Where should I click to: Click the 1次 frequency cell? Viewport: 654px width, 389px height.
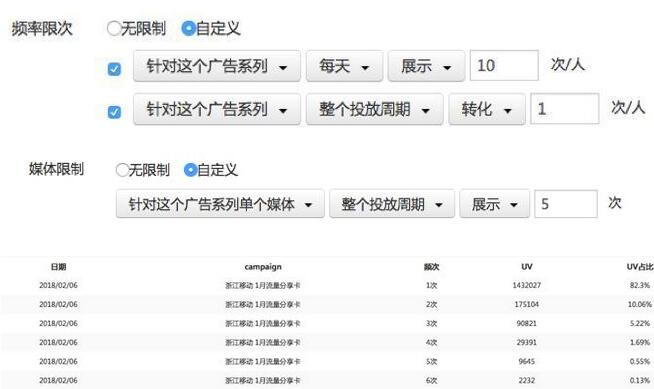(432, 286)
